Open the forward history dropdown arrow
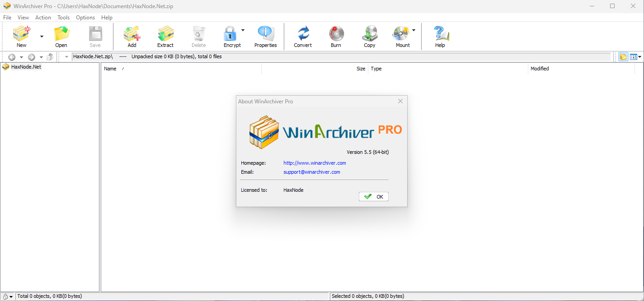This screenshot has height=301, width=644. point(41,57)
